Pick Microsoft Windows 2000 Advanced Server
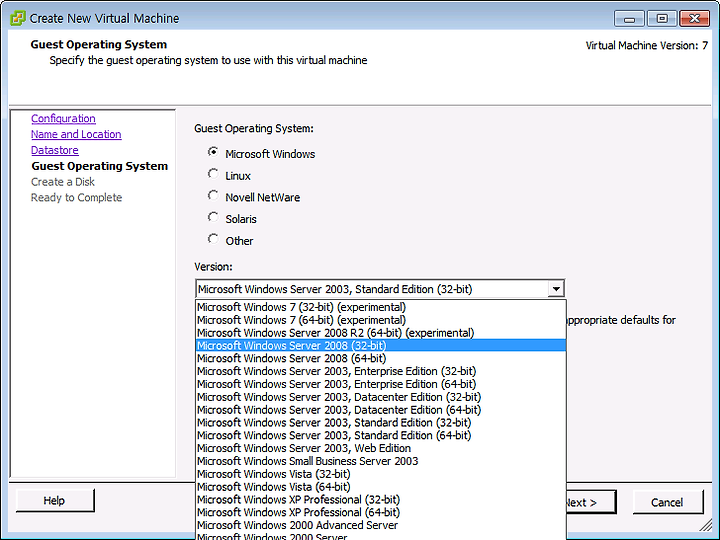This screenshot has width=720, height=540. click(x=380, y=525)
